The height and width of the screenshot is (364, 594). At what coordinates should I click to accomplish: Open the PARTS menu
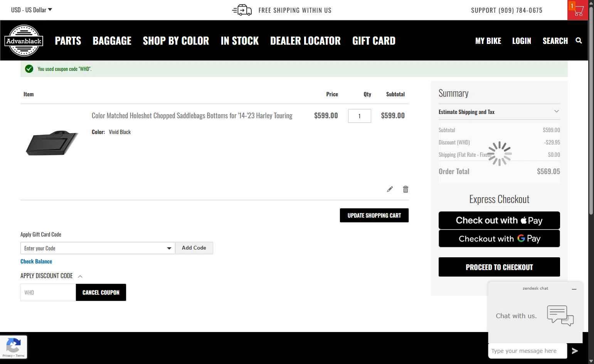point(68,41)
